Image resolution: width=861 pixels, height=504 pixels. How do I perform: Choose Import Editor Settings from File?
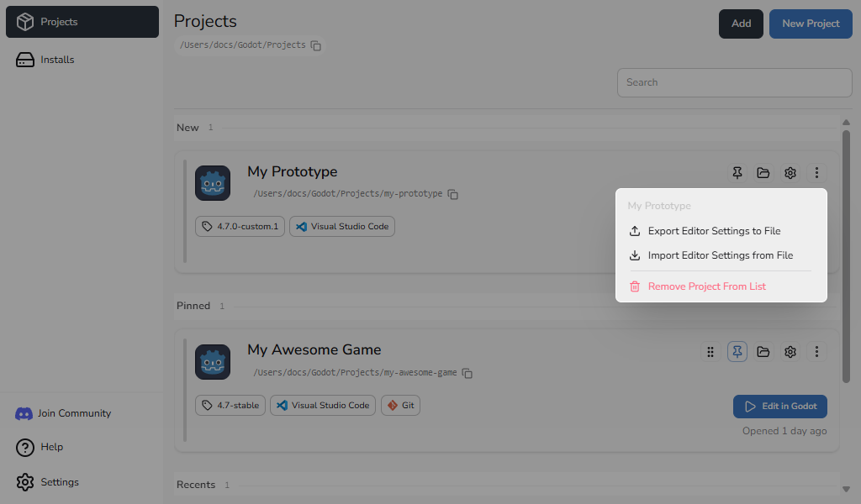721,255
